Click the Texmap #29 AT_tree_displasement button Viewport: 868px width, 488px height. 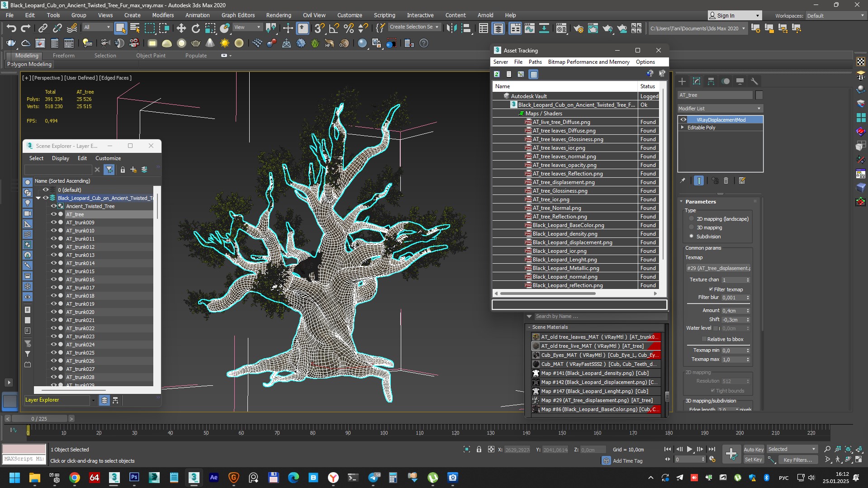coord(718,268)
